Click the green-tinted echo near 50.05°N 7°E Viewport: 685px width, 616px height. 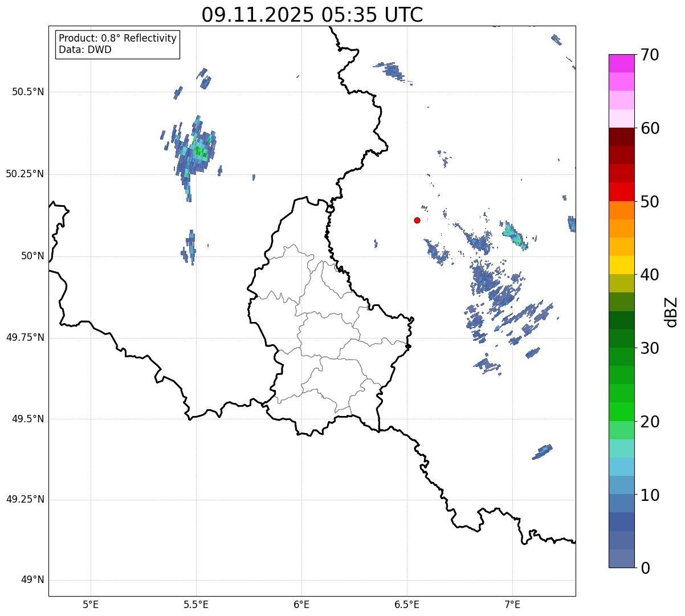coord(515,235)
